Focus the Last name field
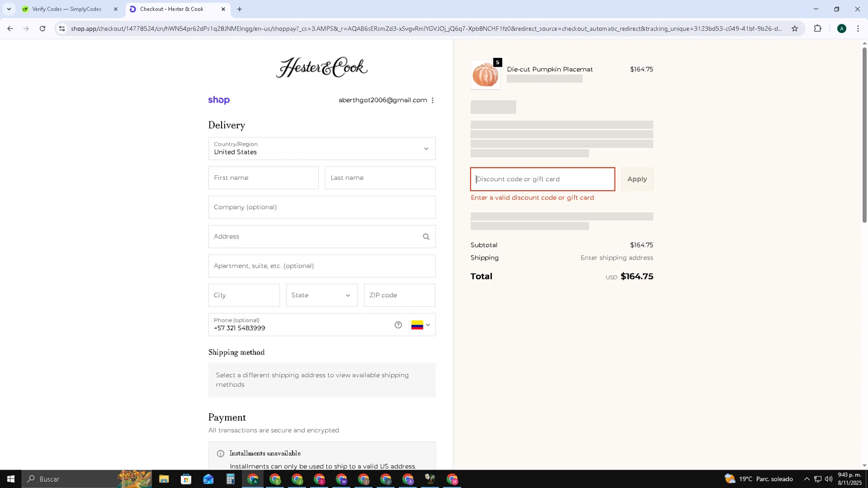 tap(380, 178)
